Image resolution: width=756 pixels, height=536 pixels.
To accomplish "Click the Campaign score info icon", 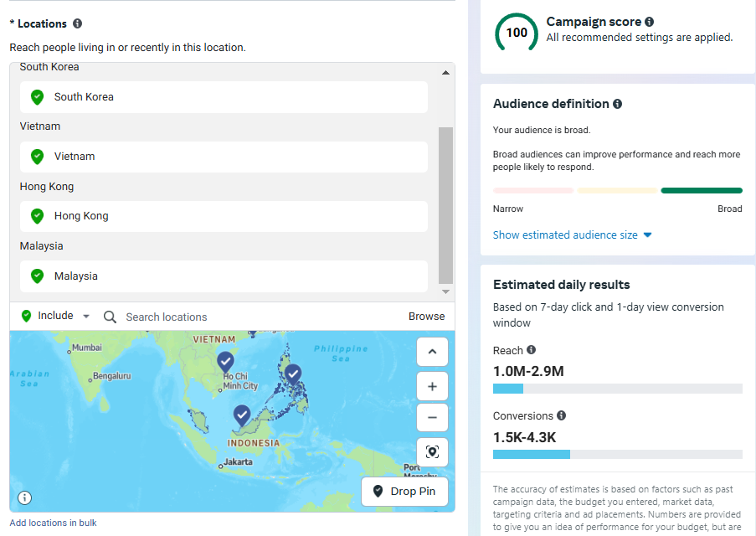I will (650, 23).
